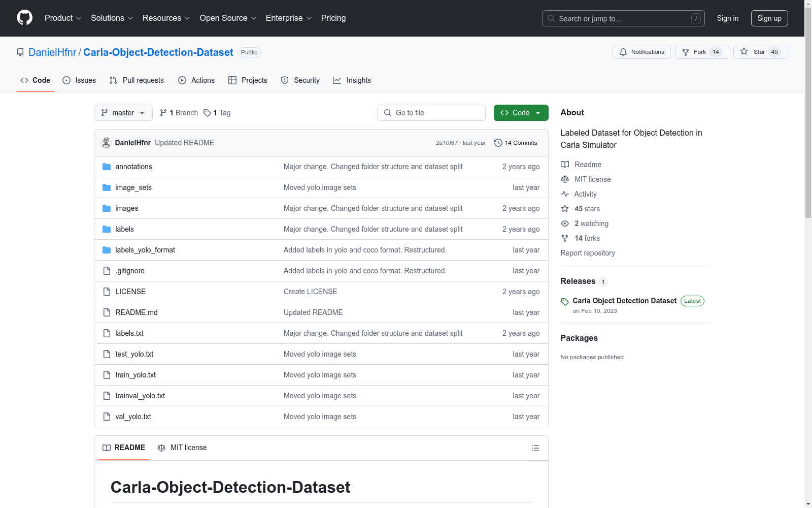Open Carla Object Detection Dataset release
The width and height of the screenshot is (812, 508).
624,301
